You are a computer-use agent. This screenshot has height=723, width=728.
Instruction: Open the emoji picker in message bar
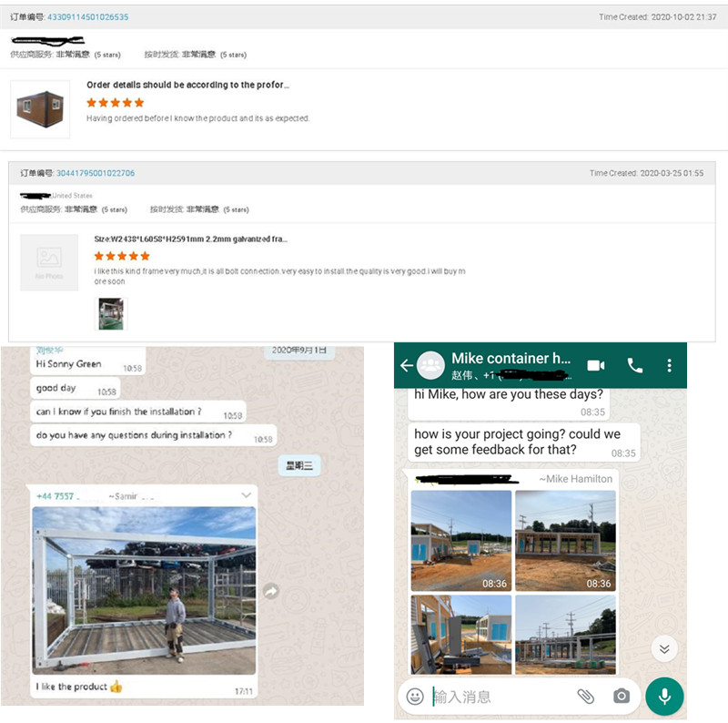[415, 697]
